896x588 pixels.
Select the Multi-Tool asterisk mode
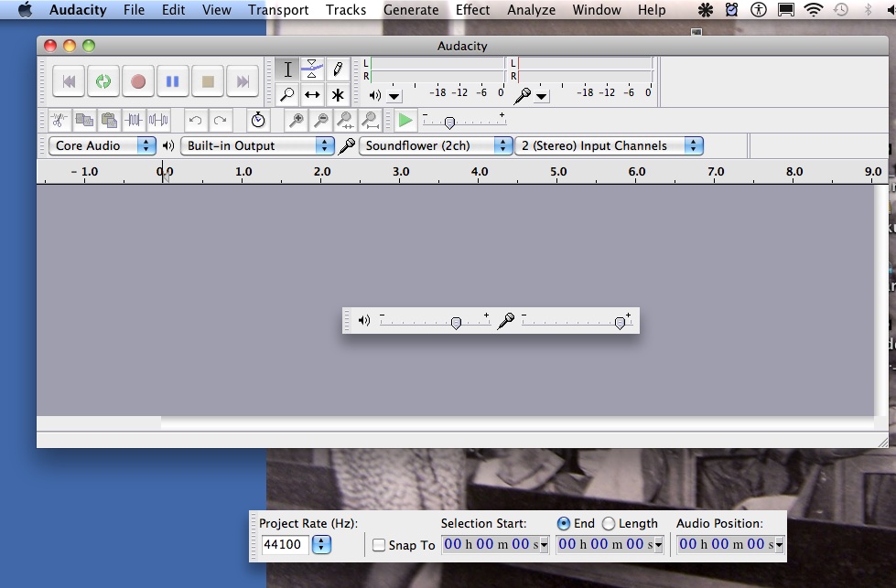coord(337,94)
